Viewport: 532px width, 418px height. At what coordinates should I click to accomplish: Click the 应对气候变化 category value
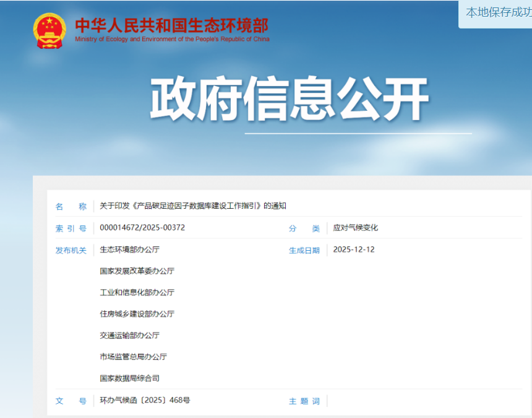[356, 228]
